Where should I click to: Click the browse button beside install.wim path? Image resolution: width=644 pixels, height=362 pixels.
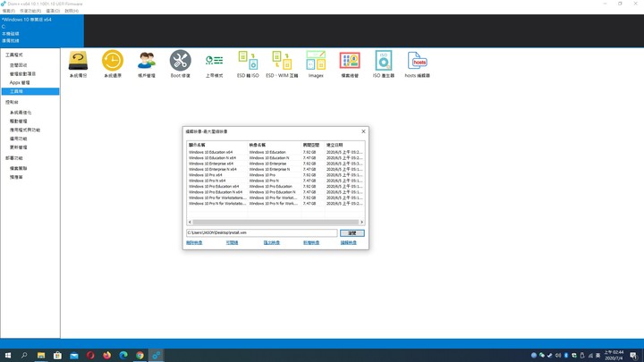pos(352,233)
